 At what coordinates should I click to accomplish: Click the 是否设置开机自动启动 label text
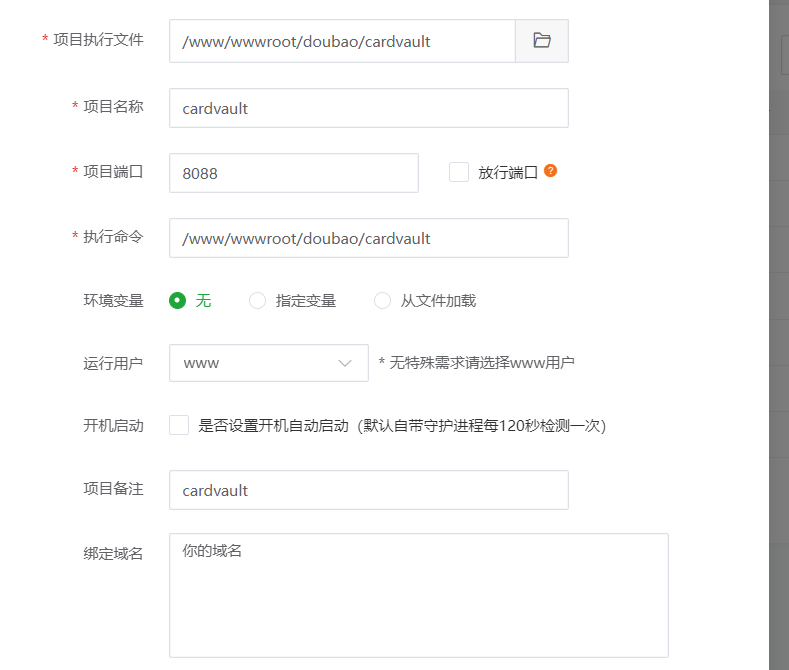402,426
